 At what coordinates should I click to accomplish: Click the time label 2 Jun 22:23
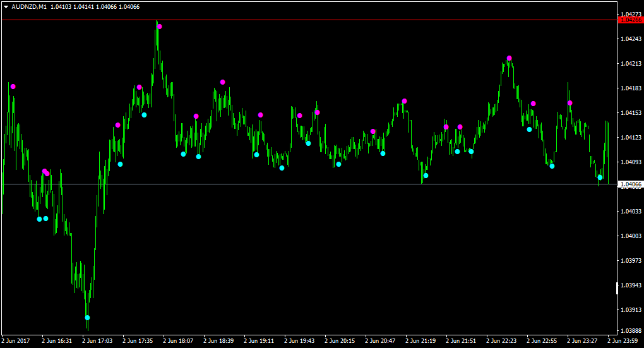[501, 341]
